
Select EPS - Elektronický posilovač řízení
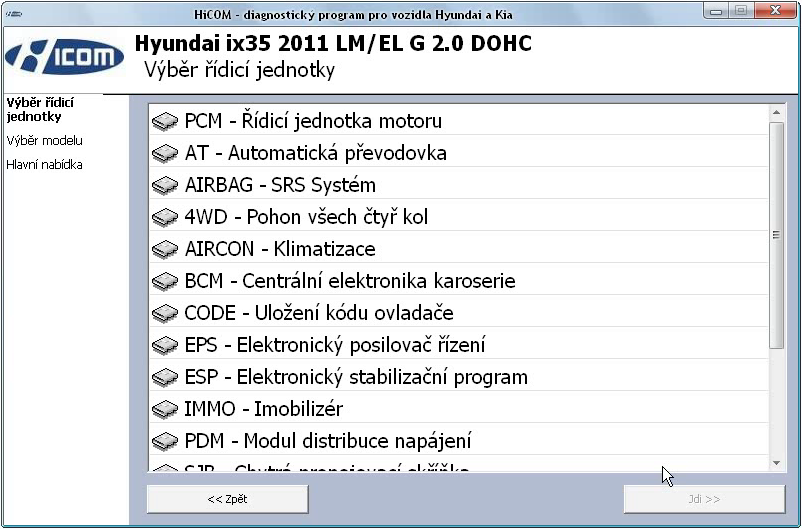tap(459, 345)
